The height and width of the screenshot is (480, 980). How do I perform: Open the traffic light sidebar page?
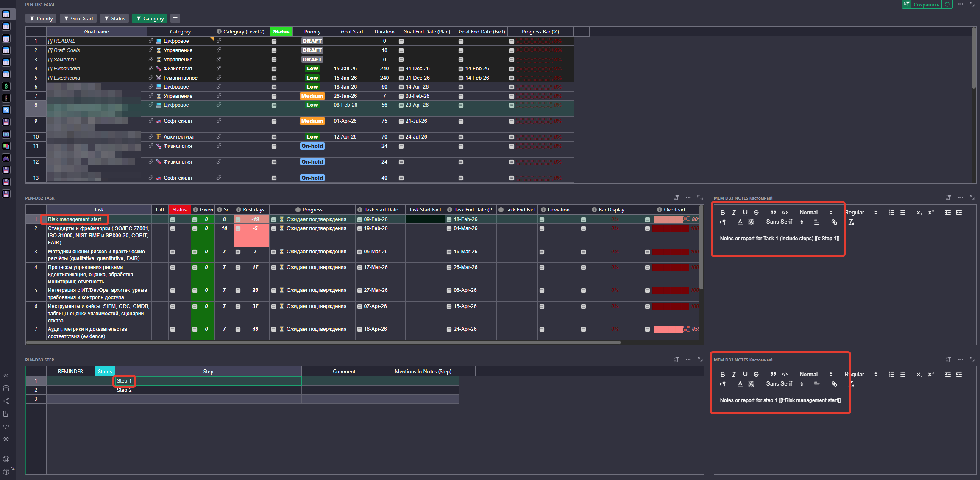click(6, 98)
